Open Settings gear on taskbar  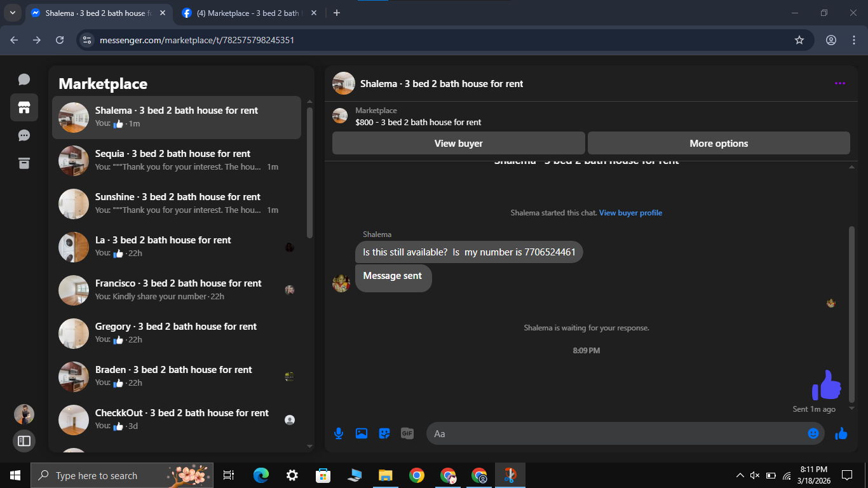(x=292, y=475)
